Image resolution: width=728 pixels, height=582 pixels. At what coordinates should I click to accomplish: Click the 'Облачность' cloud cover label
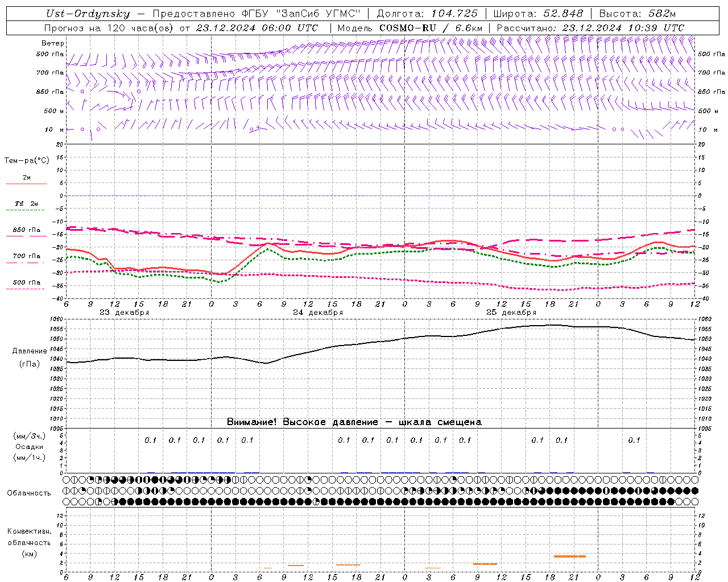click(29, 493)
